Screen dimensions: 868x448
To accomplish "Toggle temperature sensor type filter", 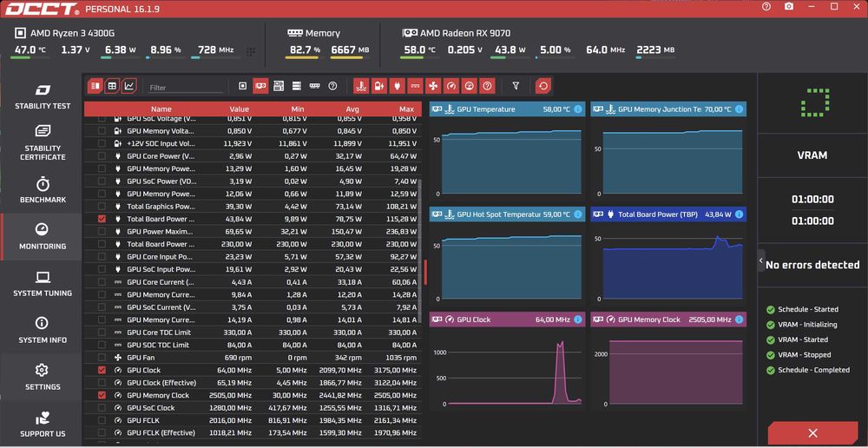I will click(361, 86).
